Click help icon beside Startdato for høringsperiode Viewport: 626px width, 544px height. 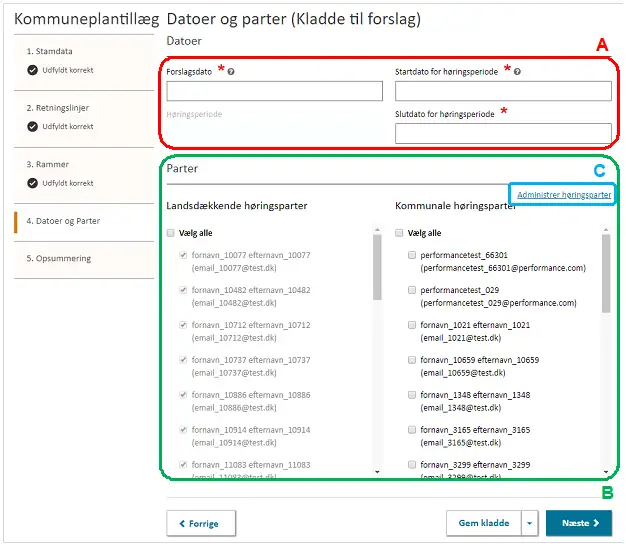tap(517, 72)
